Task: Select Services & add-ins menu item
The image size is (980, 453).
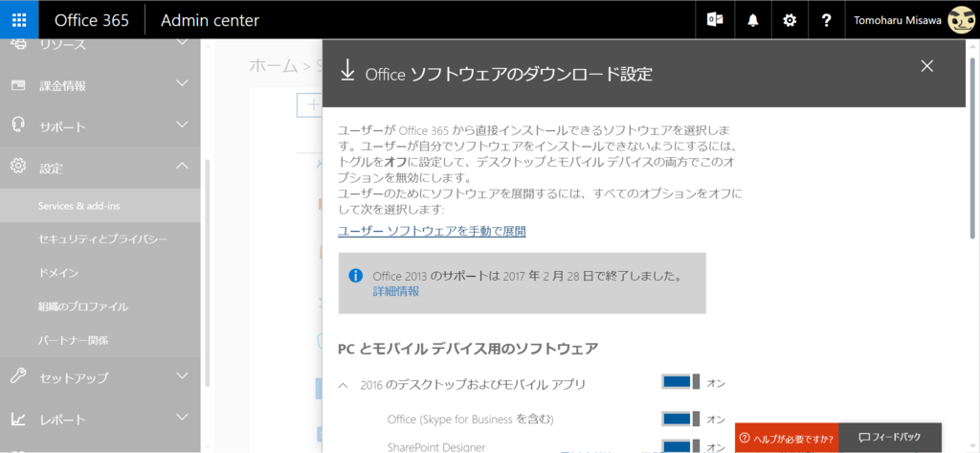Action: (x=100, y=205)
